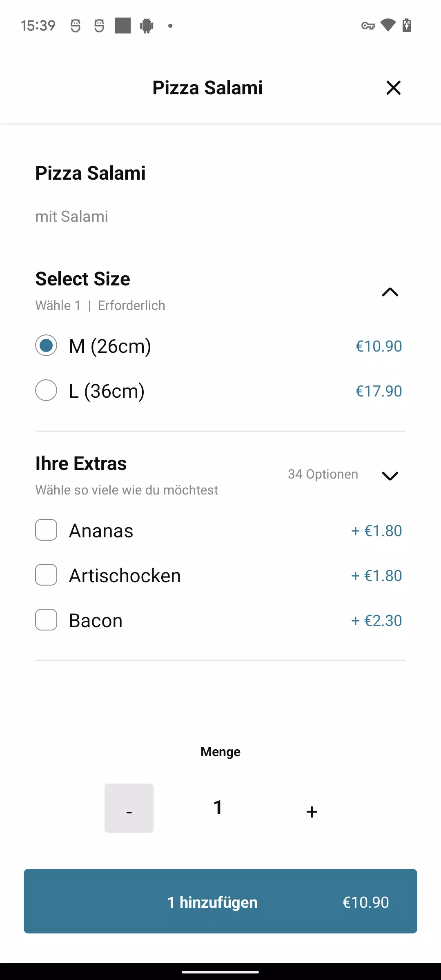The height and width of the screenshot is (980, 441).
Task: Select the M (26cm) size option
Action: click(x=46, y=345)
